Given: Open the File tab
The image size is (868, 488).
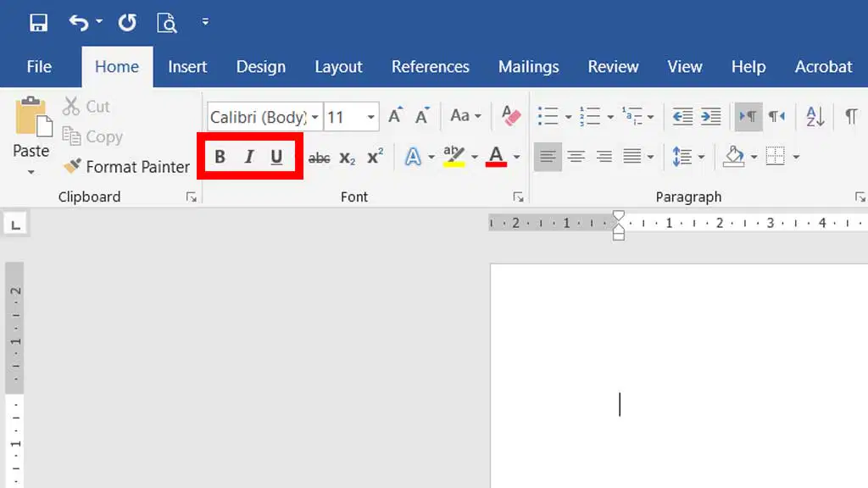Looking at the screenshot, I should tap(39, 67).
